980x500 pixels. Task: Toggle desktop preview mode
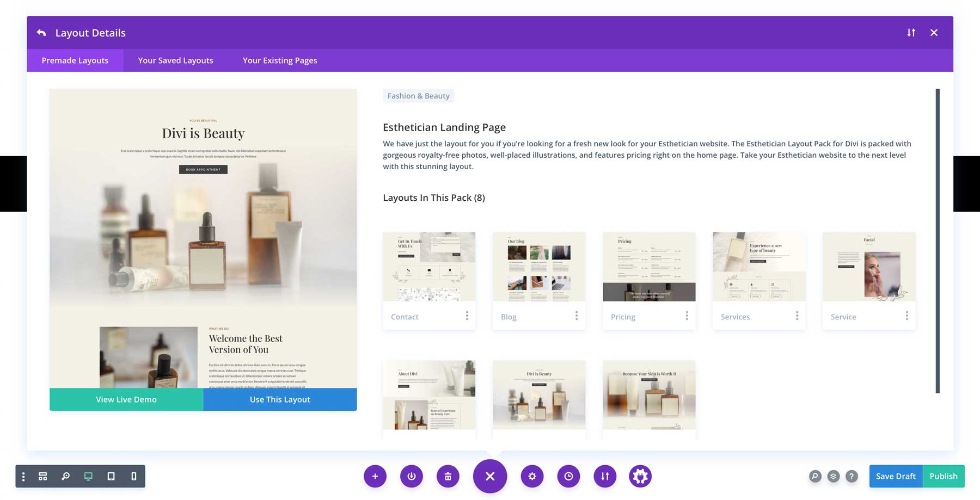(x=88, y=476)
